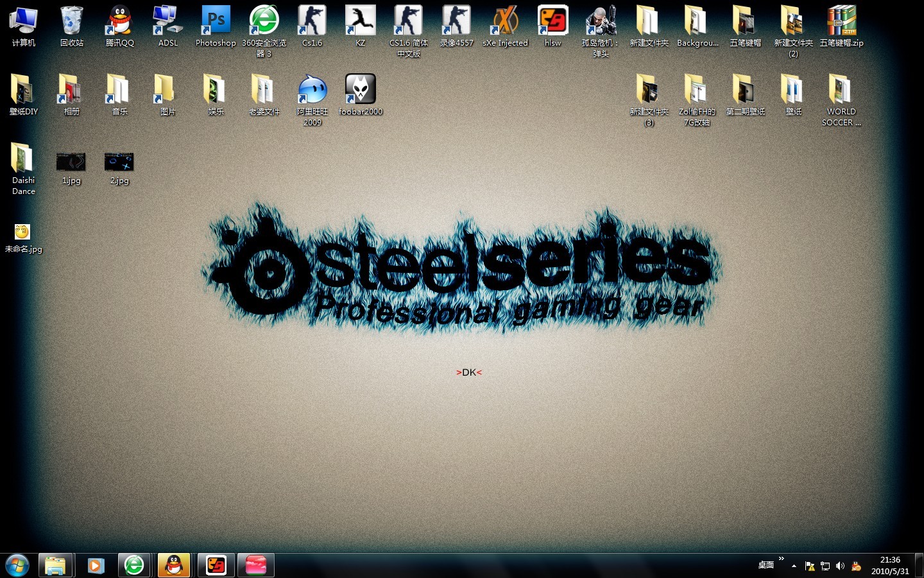The height and width of the screenshot is (578, 924).
Task: Launch the media player taskbar icon
Action: coord(96,565)
